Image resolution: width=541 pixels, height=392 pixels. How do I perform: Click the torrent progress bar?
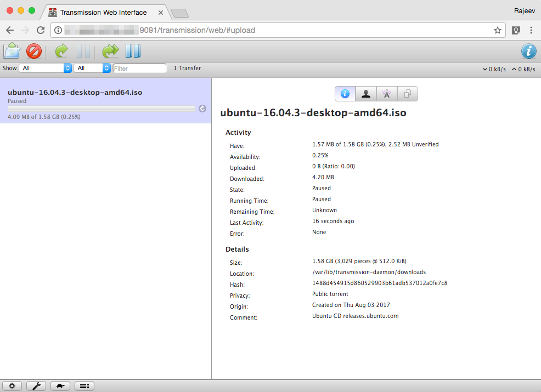[102, 109]
